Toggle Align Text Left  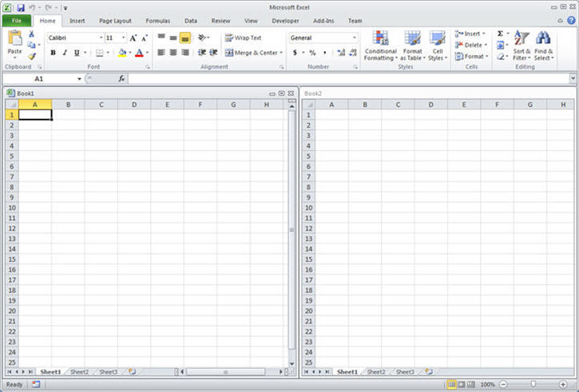(x=161, y=53)
